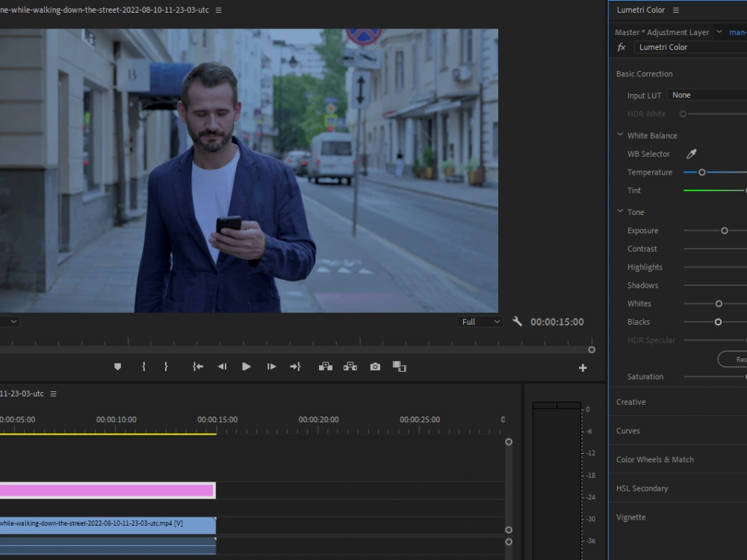Viewport: 747px width, 560px height.
Task: Step back one frame
Action: (222, 367)
